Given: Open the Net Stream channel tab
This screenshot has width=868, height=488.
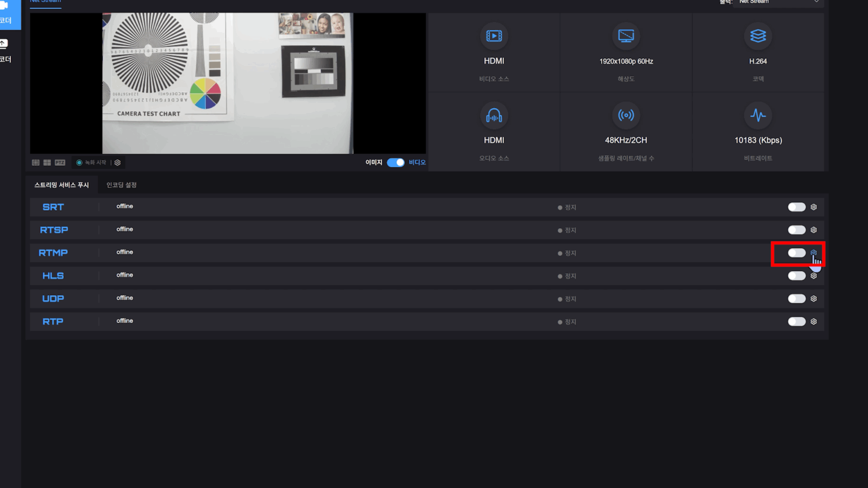Looking at the screenshot, I should coord(45,1).
